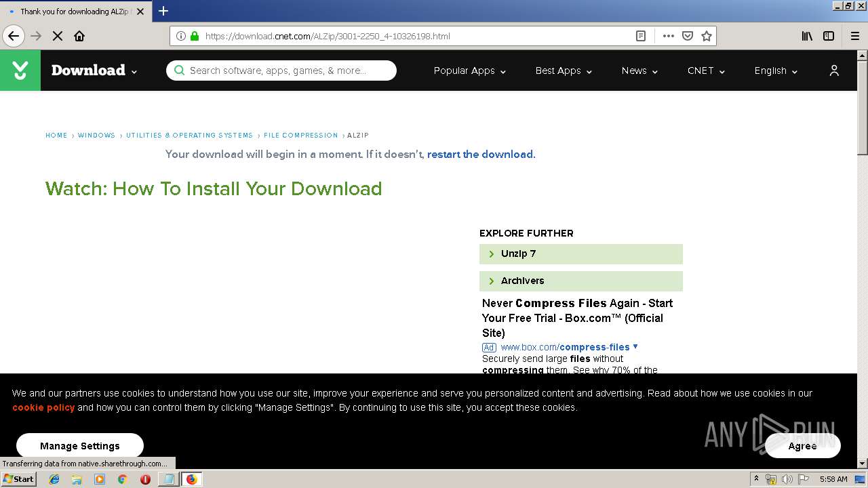The height and width of the screenshot is (488, 868).
Task: Open the Notepad taskbar button
Action: [x=168, y=479]
